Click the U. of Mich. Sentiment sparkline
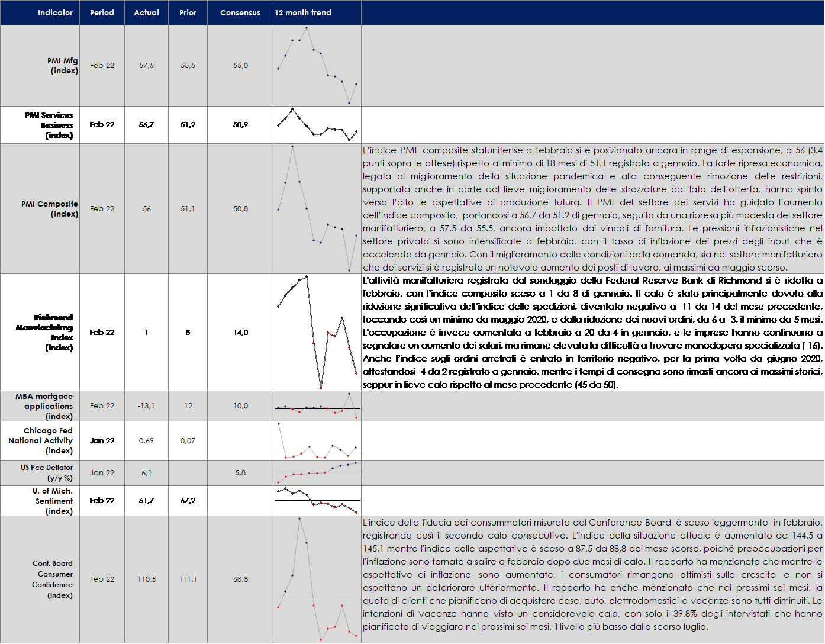Image resolution: width=825 pixels, height=644 pixels. 317,500
